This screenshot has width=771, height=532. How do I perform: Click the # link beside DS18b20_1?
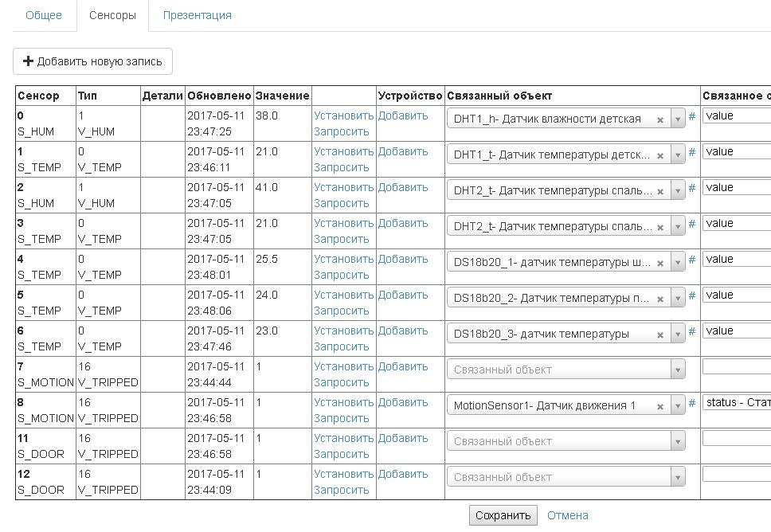(692, 260)
